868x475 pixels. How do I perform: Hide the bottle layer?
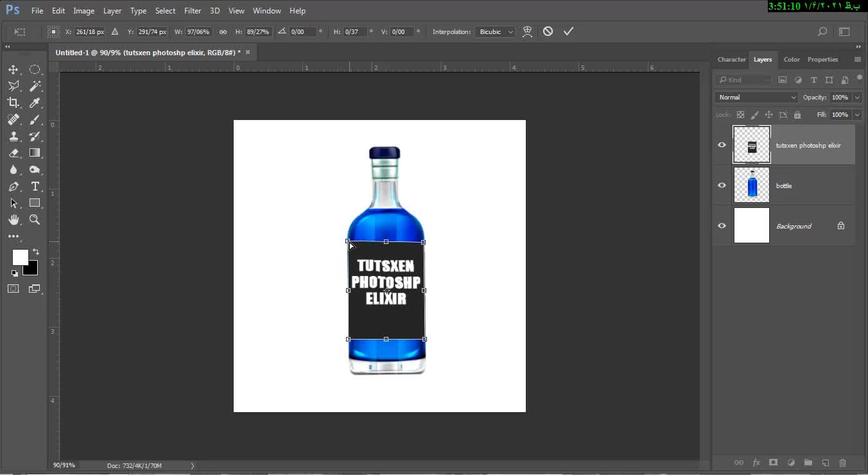click(x=722, y=186)
